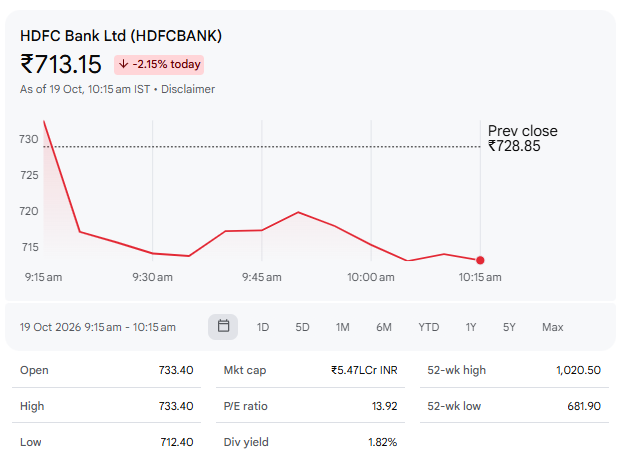Switch to the 5D range tab
Image resolution: width=625 pixels, height=460 pixels.
tap(302, 327)
